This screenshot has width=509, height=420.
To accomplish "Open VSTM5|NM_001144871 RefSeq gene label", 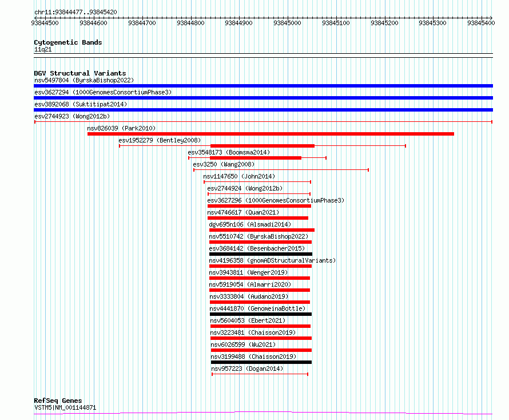I will click(x=65, y=407).
